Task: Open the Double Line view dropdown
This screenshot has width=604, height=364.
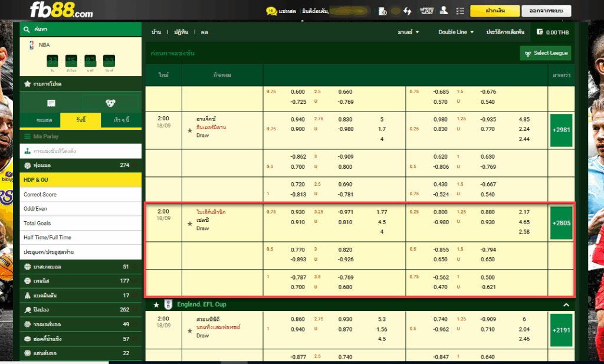Action: [x=456, y=32]
